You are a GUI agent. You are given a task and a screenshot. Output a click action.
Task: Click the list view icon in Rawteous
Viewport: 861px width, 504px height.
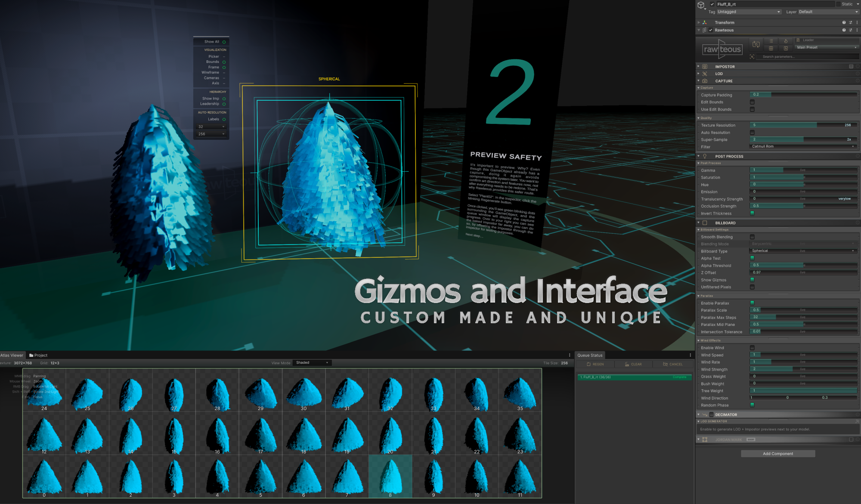771,41
